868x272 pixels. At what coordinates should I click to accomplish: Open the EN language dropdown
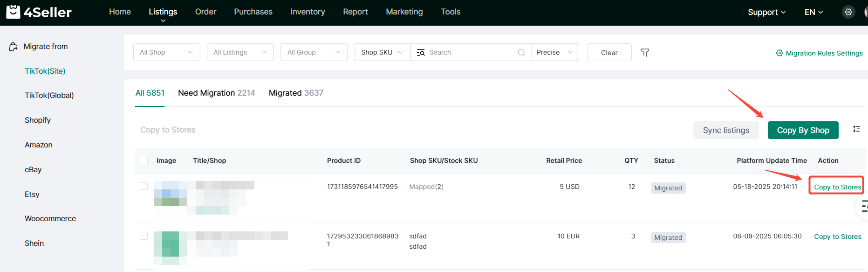pos(813,12)
